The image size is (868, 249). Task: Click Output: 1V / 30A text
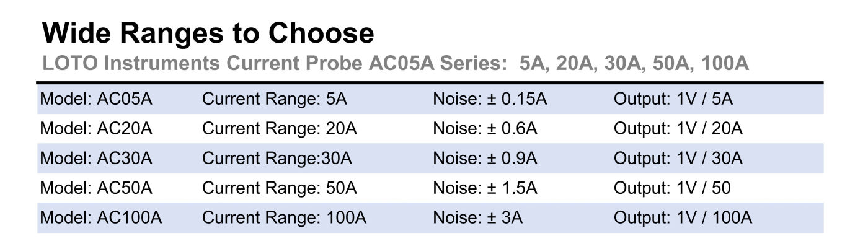678,159
